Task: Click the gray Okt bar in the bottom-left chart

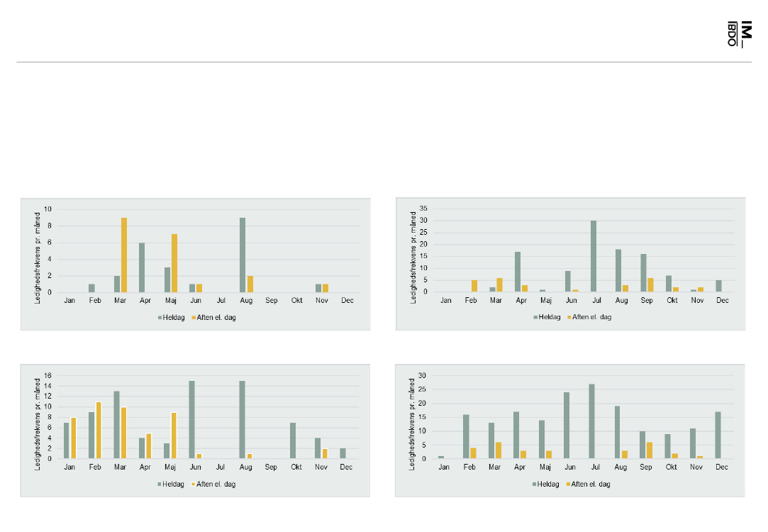Action: (x=293, y=441)
